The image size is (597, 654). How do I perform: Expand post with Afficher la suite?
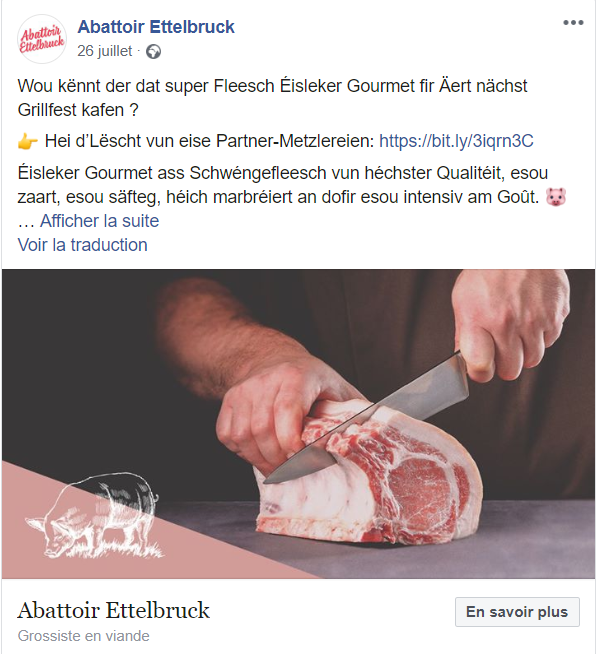click(99, 221)
